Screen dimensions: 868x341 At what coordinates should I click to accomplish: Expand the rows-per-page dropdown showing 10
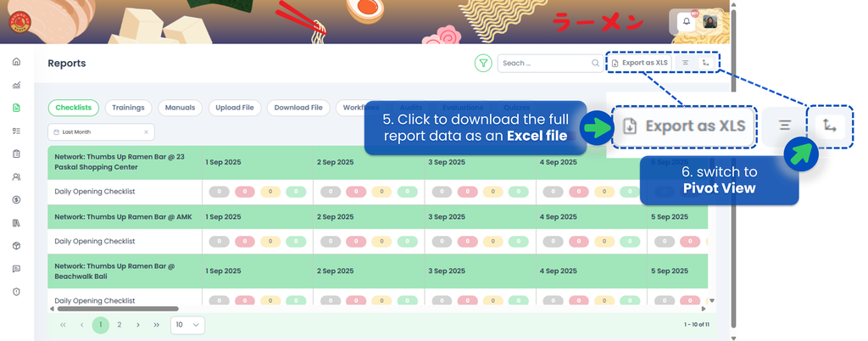[187, 325]
